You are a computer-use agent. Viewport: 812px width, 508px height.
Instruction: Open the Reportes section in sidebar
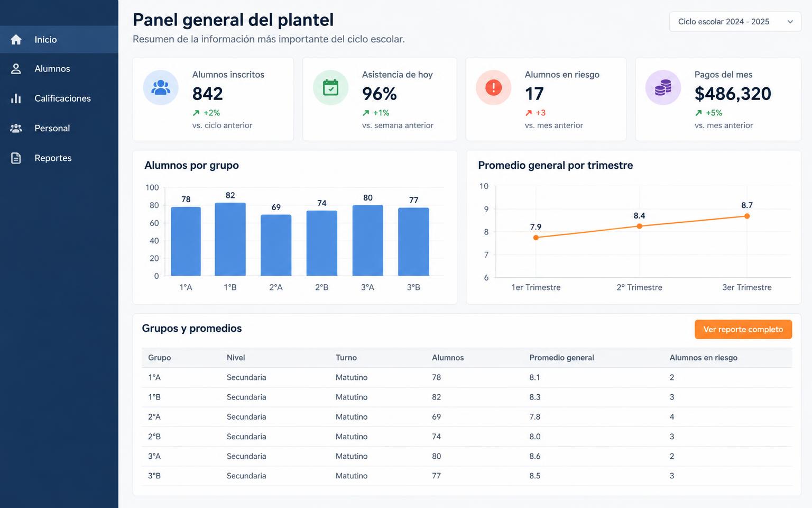(59, 158)
